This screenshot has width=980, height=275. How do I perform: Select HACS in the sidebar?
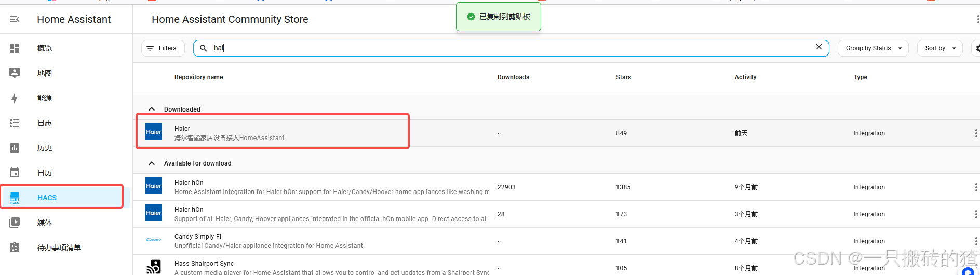[66, 198]
